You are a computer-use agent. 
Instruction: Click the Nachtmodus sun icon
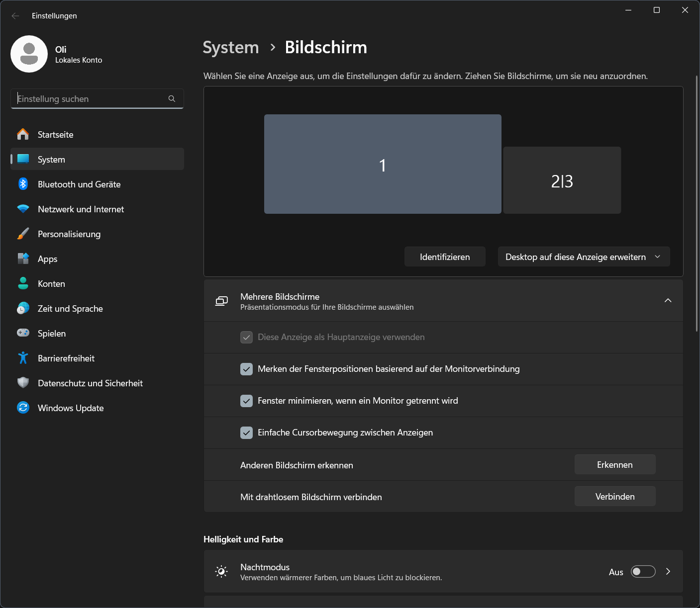pos(221,572)
